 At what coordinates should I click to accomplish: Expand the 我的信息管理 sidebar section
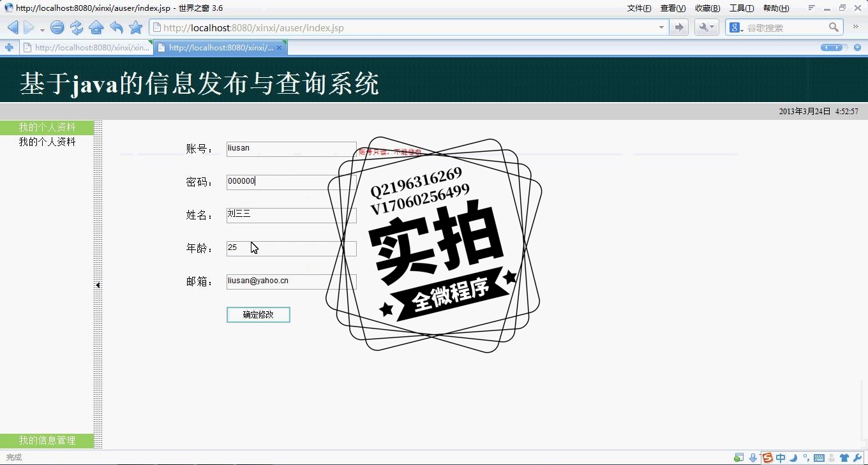[x=47, y=441]
